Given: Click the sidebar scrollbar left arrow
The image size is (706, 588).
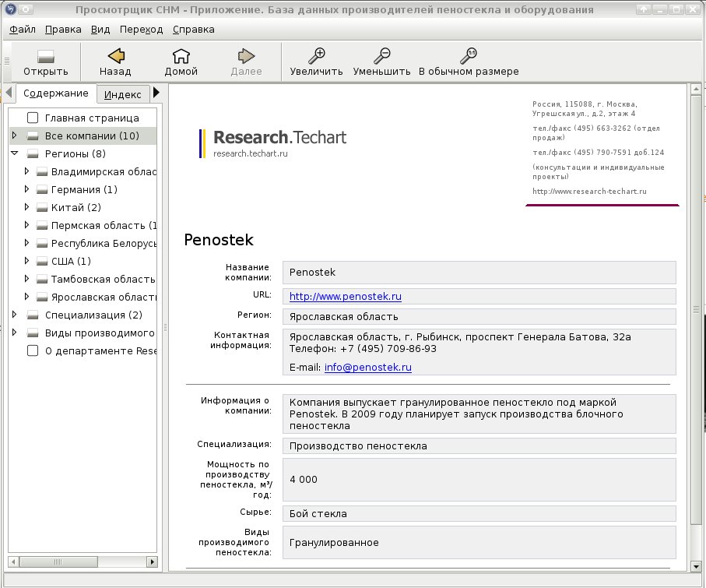Looking at the screenshot, I should pyautogui.click(x=13, y=562).
